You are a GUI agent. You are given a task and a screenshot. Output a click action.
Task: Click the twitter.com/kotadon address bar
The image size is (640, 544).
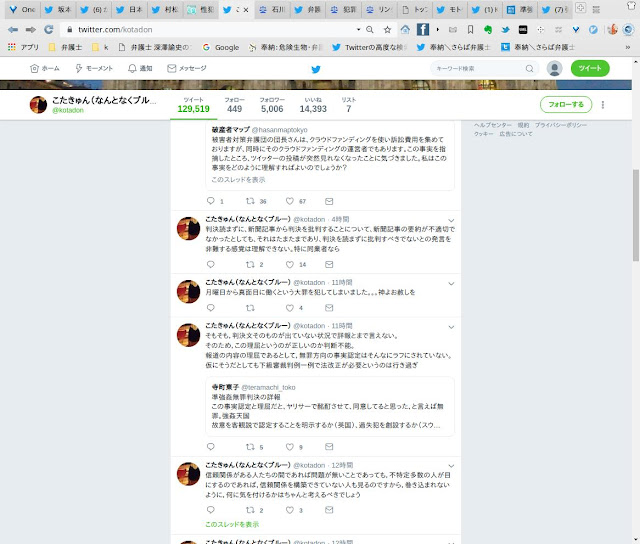coord(208,29)
